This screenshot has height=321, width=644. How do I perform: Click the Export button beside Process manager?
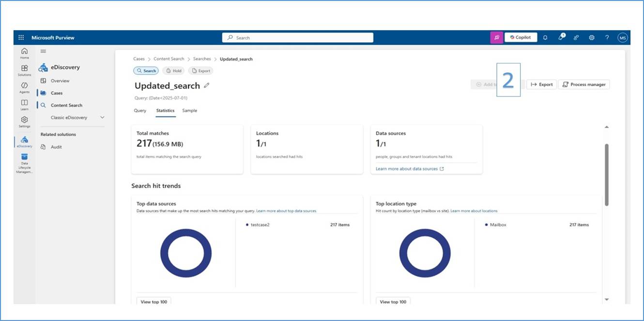pos(542,84)
